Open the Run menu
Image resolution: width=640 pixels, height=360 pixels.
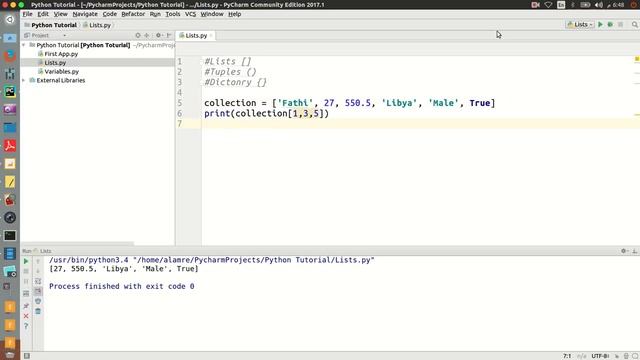[x=155, y=14]
